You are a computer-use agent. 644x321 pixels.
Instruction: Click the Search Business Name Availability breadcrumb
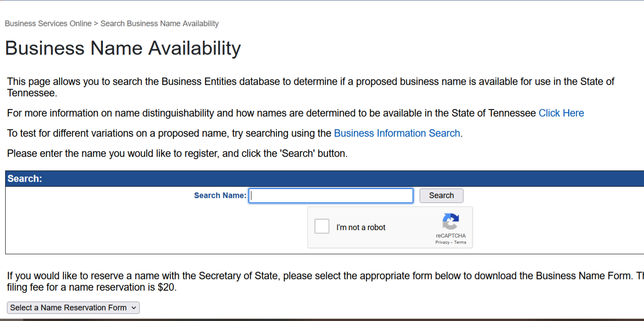(x=159, y=24)
